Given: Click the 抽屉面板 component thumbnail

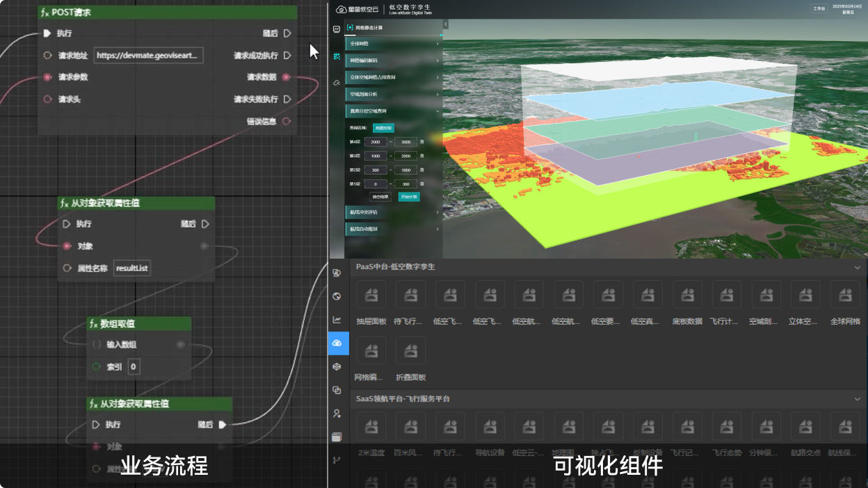Looking at the screenshot, I should coord(371,295).
